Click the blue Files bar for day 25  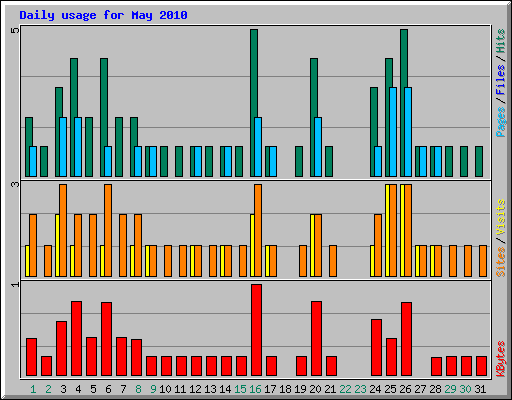click(393, 132)
